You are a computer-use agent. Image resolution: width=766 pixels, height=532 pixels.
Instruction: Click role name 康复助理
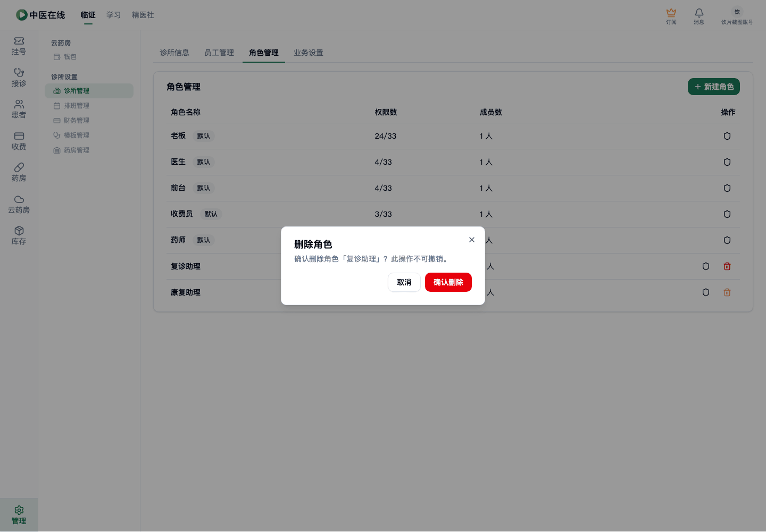coord(186,292)
